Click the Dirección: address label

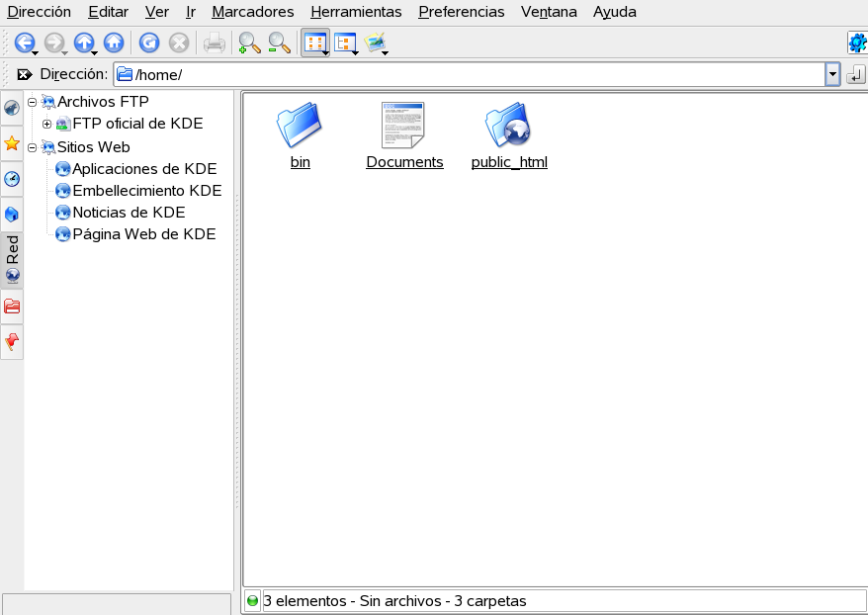click(x=74, y=74)
